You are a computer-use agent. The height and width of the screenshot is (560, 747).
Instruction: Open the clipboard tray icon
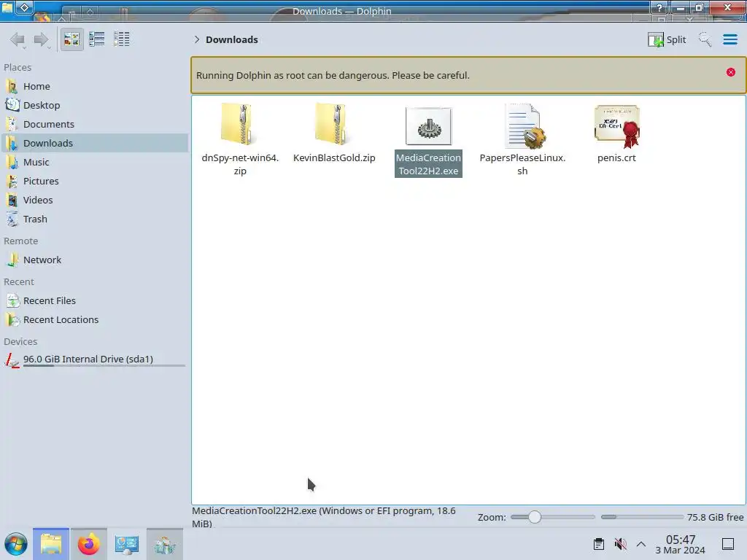pos(599,544)
